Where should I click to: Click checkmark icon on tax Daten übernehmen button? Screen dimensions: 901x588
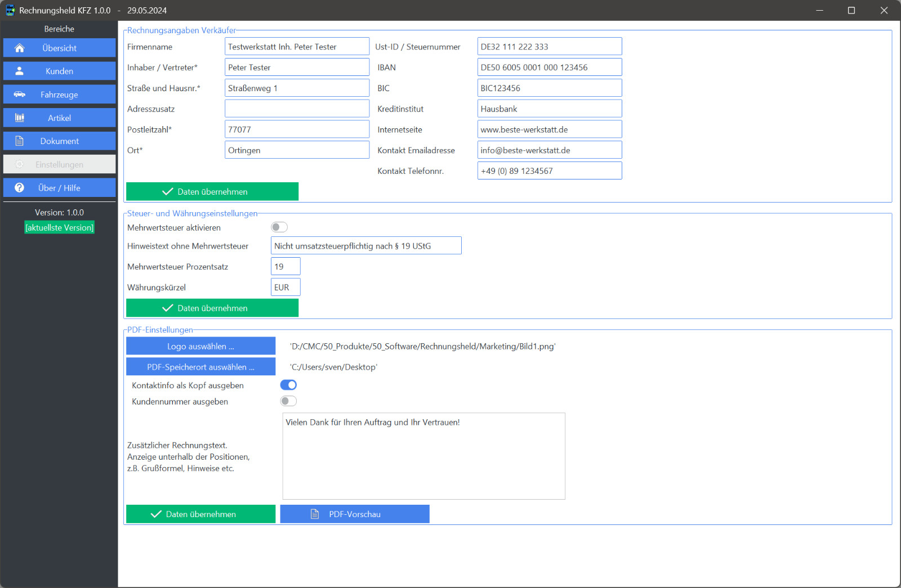tap(167, 308)
